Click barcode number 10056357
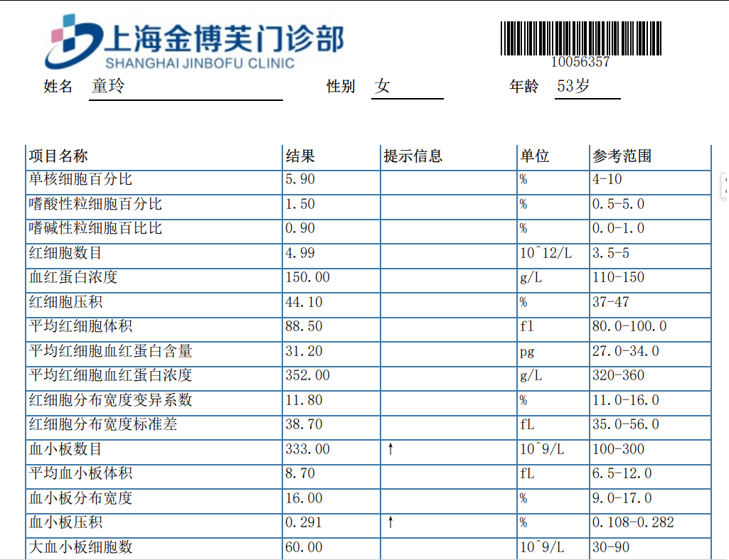Viewport: 729px width, 560px height. point(580,62)
